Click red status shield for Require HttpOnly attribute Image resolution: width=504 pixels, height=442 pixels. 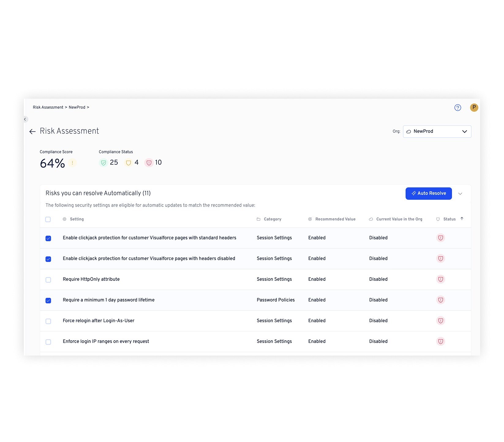[x=440, y=279]
